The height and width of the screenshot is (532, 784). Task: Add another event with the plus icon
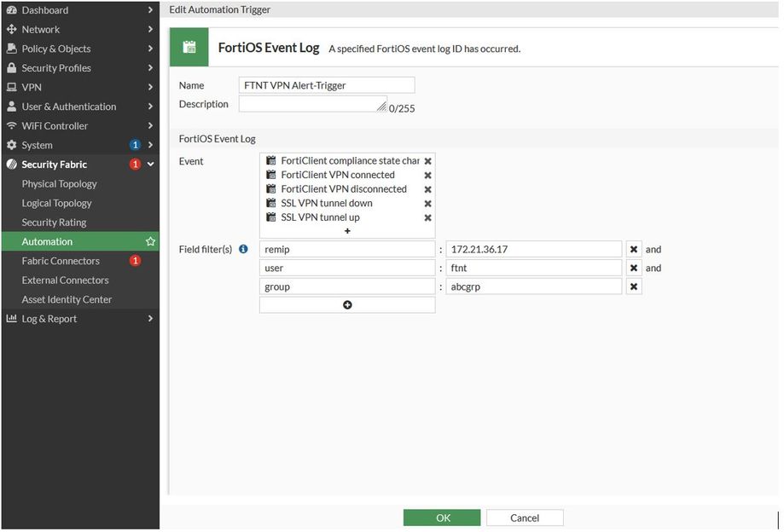click(x=347, y=231)
